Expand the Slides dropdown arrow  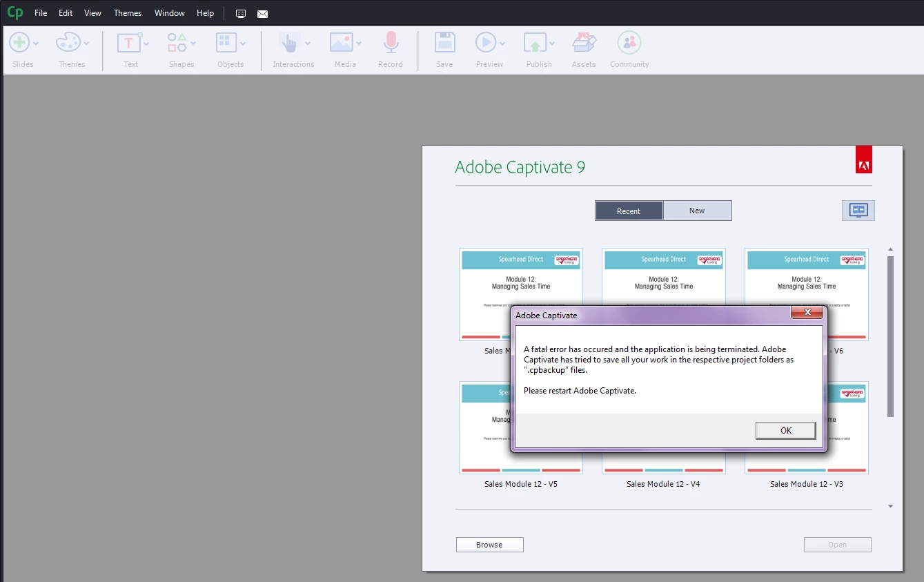tap(36, 43)
